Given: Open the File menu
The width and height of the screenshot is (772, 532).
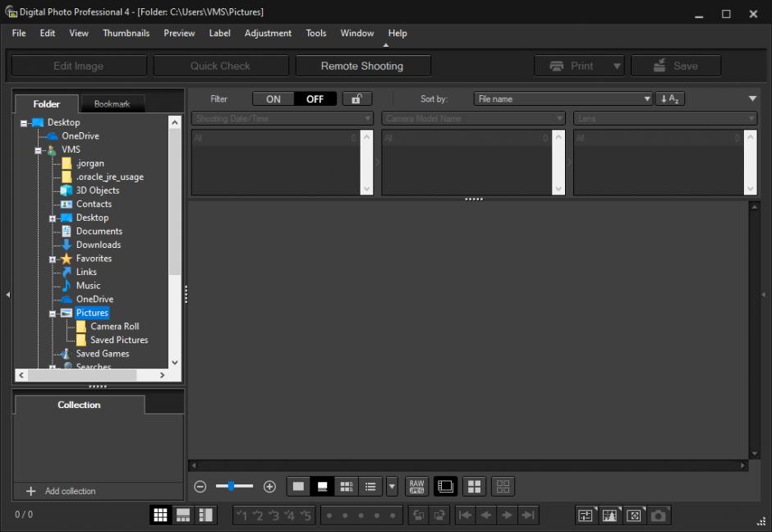Looking at the screenshot, I should 19,33.
